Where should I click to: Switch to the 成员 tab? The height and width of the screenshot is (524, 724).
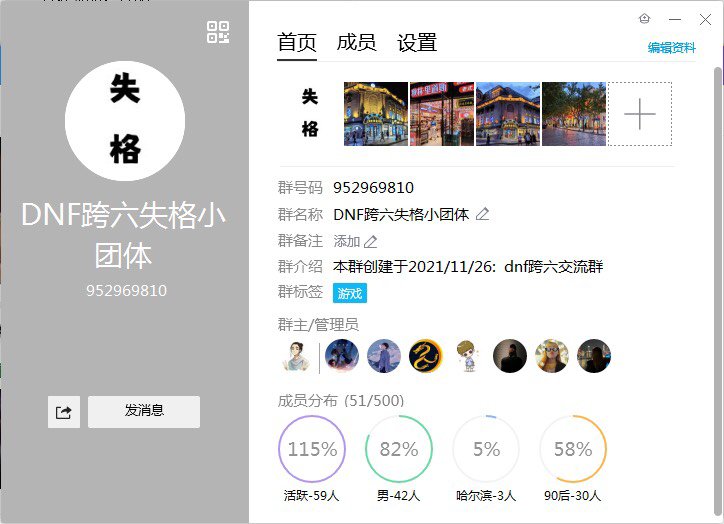click(356, 43)
